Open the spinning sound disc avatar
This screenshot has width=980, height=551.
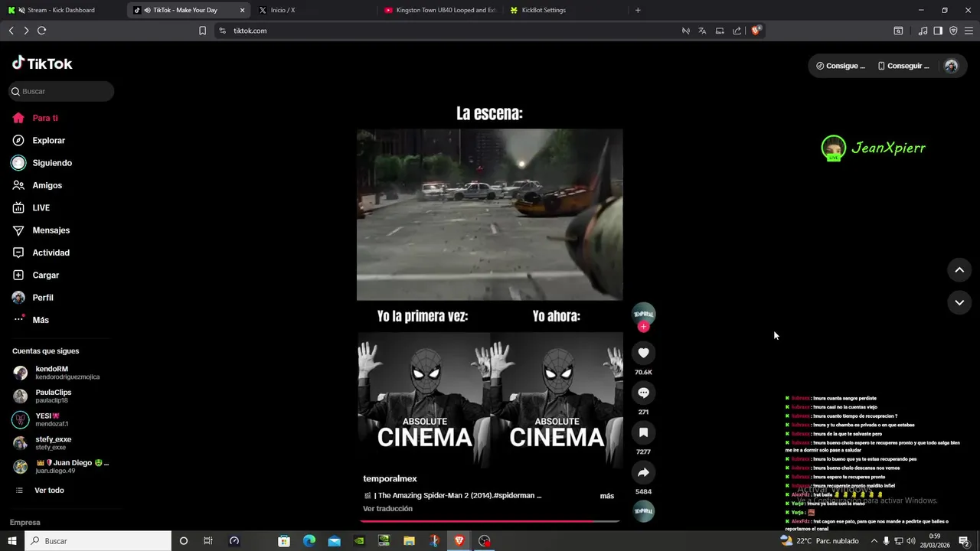coord(643,510)
